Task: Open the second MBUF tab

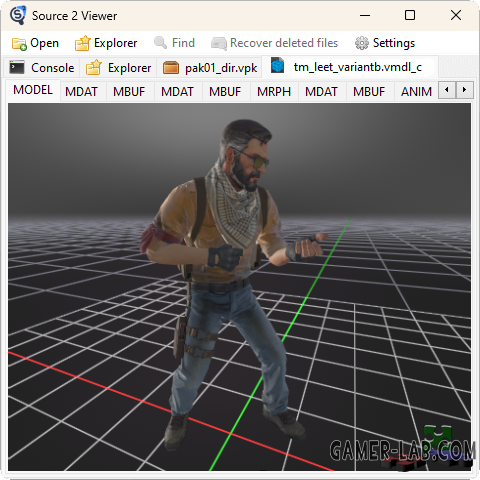Action: coord(225,92)
